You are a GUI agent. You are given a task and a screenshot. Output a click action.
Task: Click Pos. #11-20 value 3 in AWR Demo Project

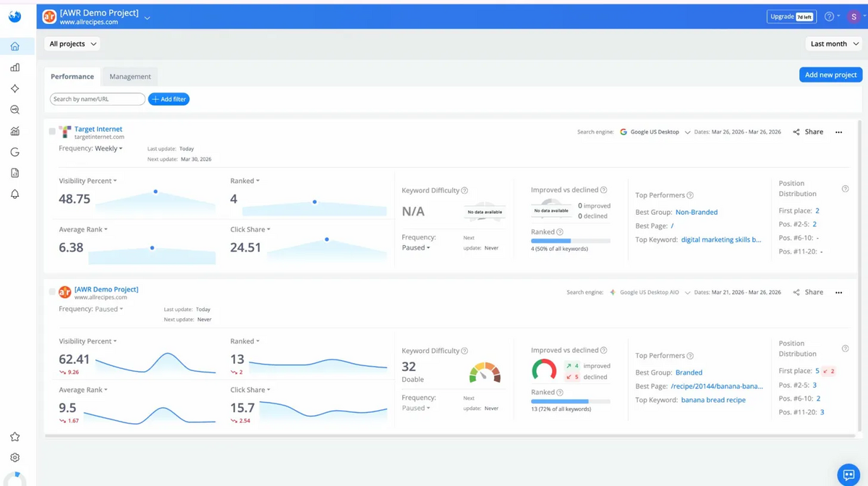tap(822, 412)
